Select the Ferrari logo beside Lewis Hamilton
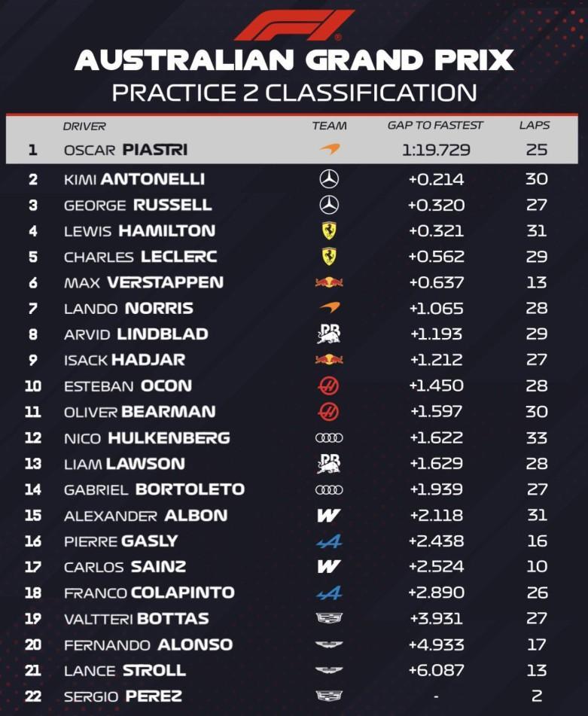 click(329, 230)
